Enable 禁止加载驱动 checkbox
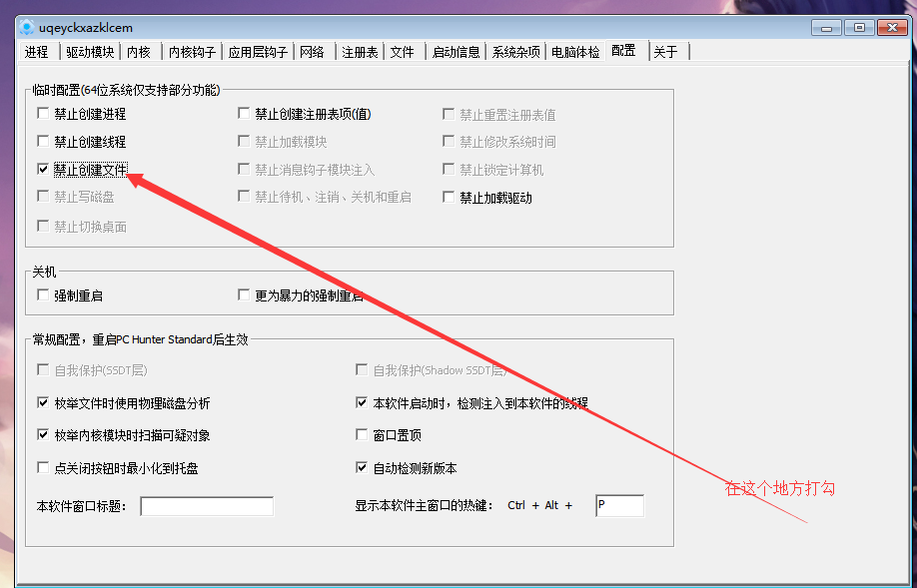This screenshot has height=588, width=917. 449,197
